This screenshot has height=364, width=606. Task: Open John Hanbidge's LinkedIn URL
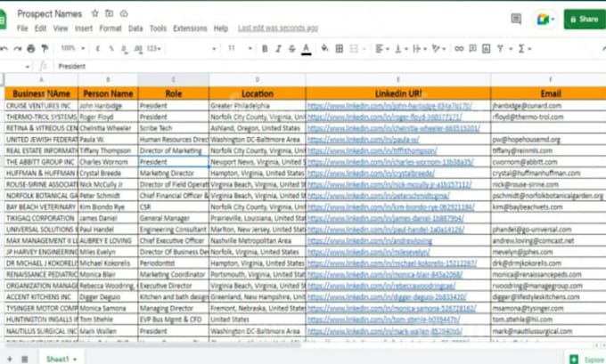pyautogui.click(x=389, y=106)
